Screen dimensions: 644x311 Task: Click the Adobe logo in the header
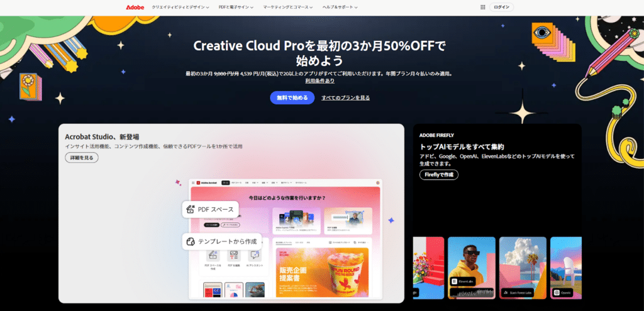(135, 7)
